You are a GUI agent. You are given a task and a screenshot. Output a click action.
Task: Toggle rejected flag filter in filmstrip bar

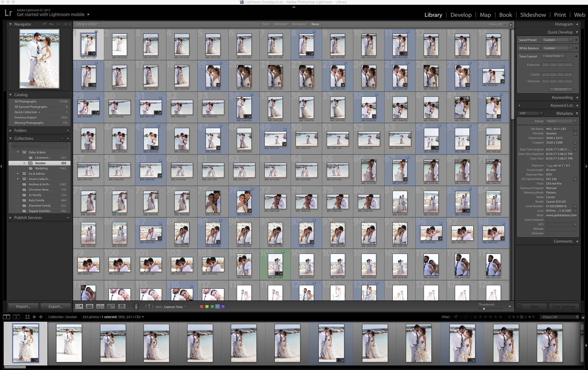[x=466, y=317]
